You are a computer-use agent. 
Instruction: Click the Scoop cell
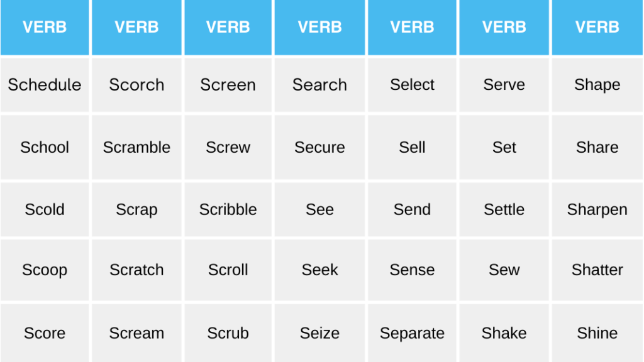45,270
